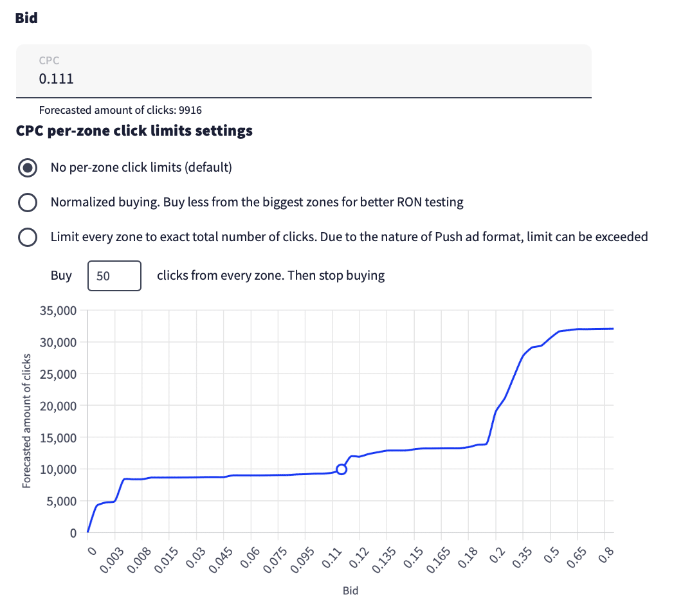Click the 0.5 bid axis label
This screenshot has width=692, height=616.
click(551, 554)
